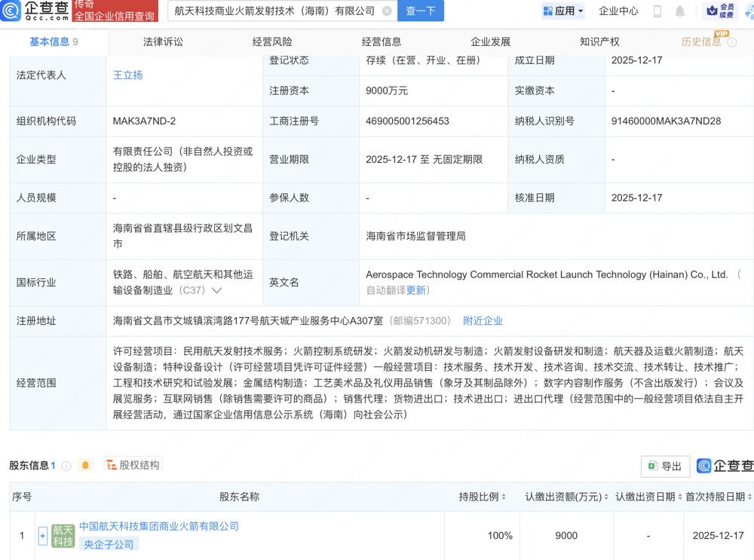Viewport: 754px width, 560px height.
Task: Open the 股权结构 equity structure view
Action: [134, 465]
